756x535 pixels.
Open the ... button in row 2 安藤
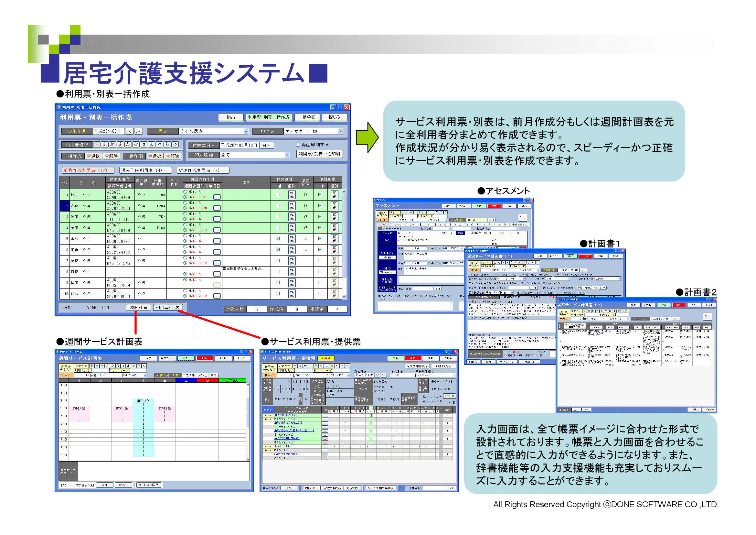tap(217, 208)
